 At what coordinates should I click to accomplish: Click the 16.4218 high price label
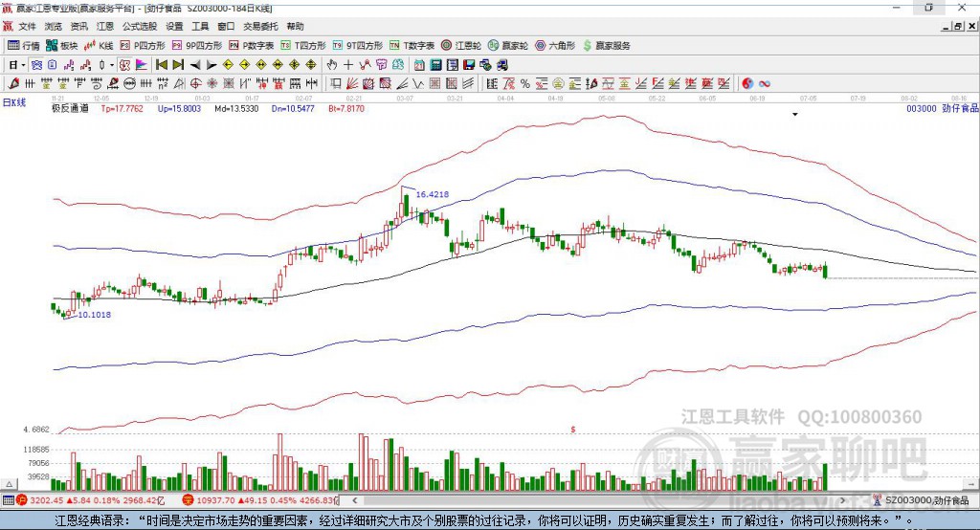tap(433, 194)
